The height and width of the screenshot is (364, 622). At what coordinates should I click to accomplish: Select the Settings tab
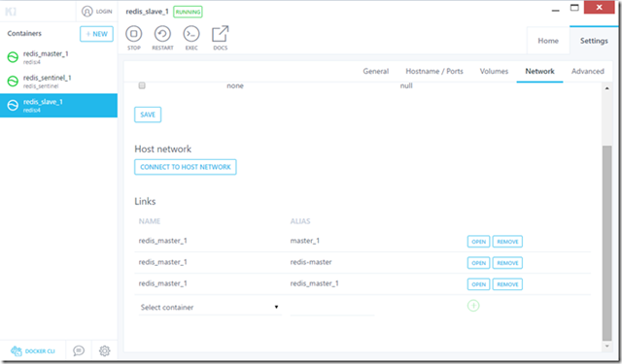click(594, 41)
